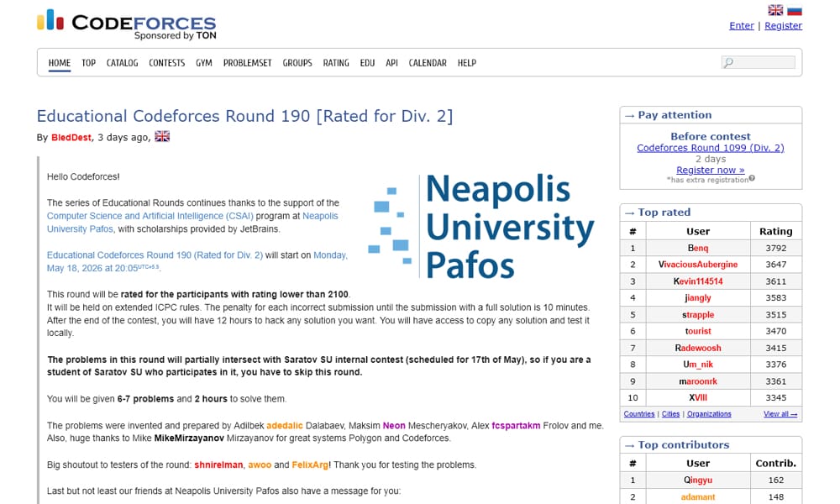Open shnirelman's profile link
The width and height of the screenshot is (840, 504).
click(218, 465)
